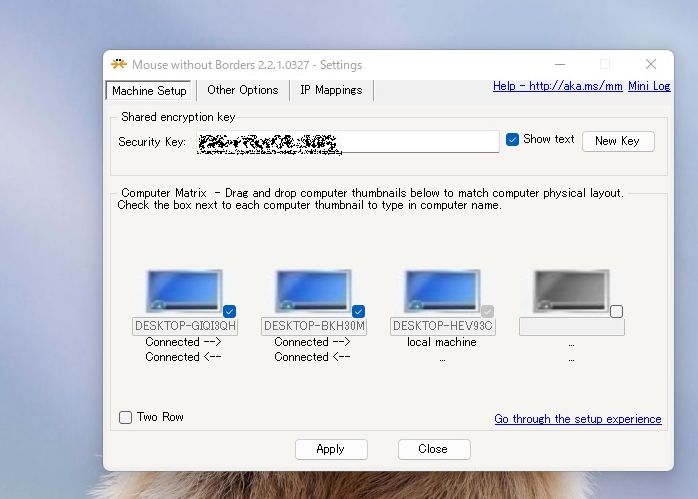Click the 'Security Key:' label
The width and height of the screenshot is (698, 499).
[x=152, y=142]
